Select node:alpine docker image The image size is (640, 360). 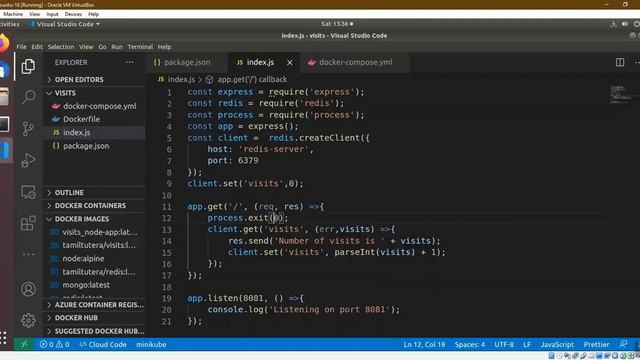(x=94, y=258)
